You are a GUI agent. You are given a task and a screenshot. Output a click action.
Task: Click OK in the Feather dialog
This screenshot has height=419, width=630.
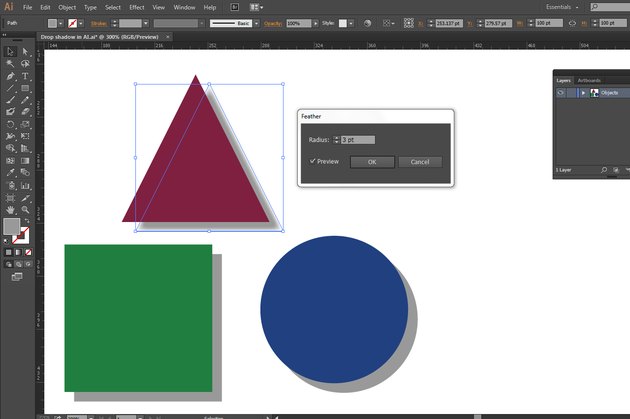click(x=372, y=162)
